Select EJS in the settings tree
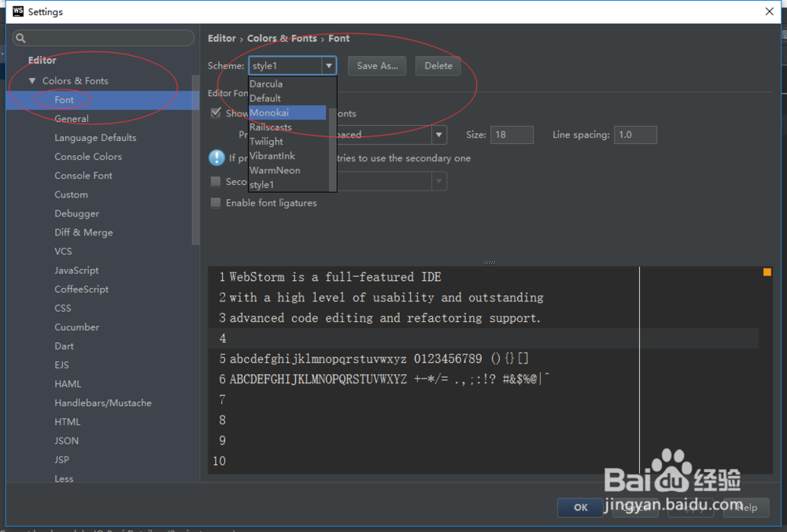The height and width of the screenshot is (532, 787). (x=61, y=365)
